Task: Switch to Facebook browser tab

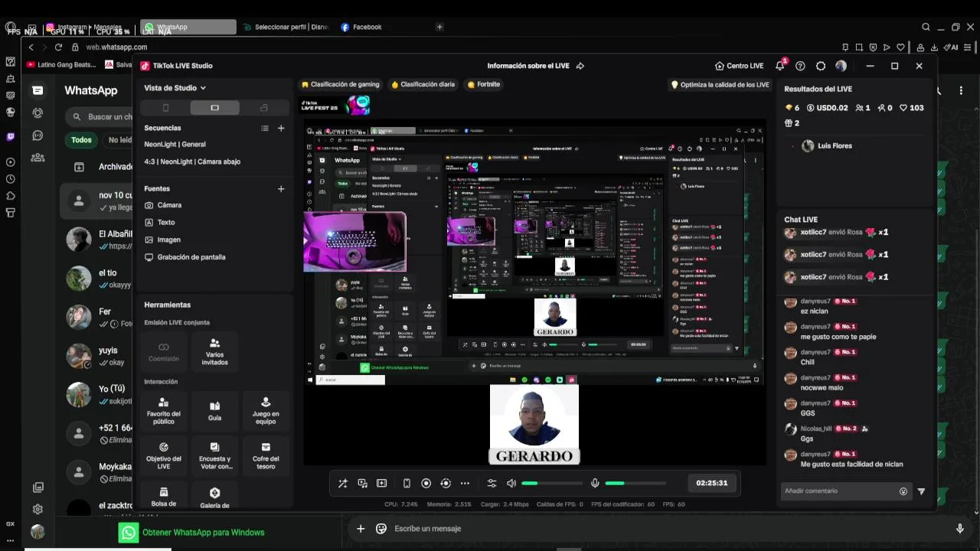Action: coord(361,27)
